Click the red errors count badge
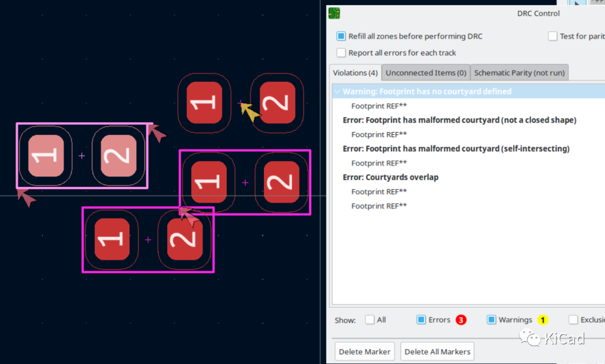The width and height of the screenshot is (605, 364). pos(461,320)
